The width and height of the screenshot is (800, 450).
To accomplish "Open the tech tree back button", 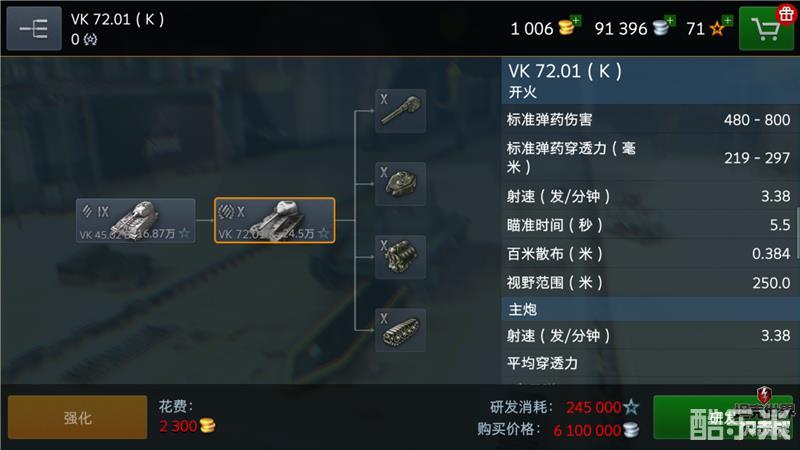I will [x=34, y=29].
